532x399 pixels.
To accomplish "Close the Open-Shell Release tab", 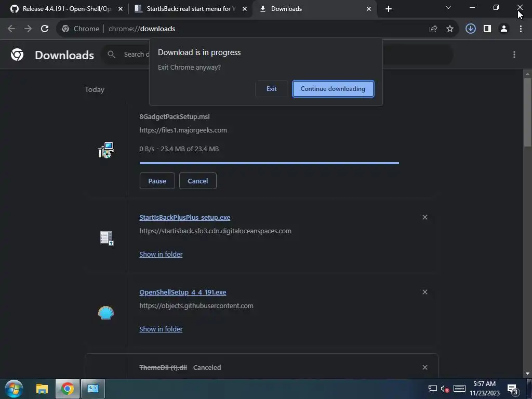I will 121,9.
